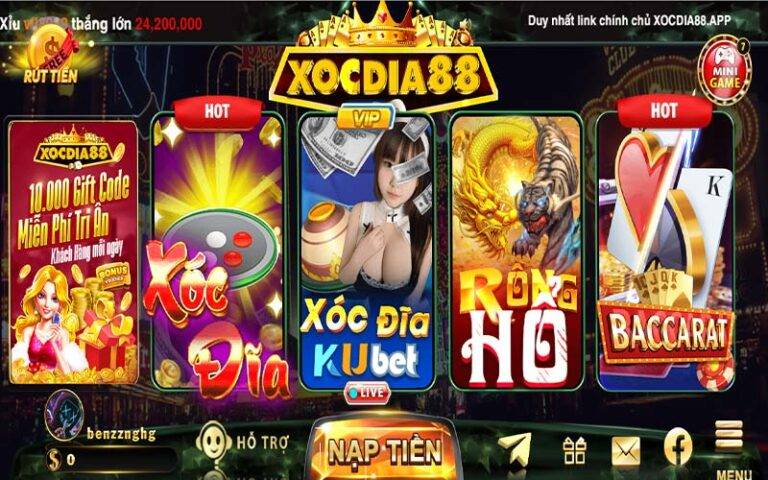Click the XOCDIA88.APP official link text

click(x=692, y=21)
